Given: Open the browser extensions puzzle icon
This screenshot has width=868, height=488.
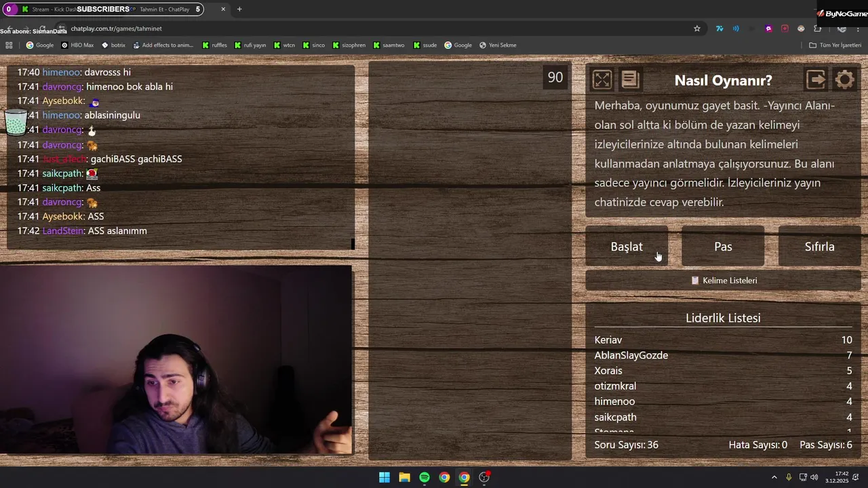Looking at the screenshot, I should click(x=817, y=28).
